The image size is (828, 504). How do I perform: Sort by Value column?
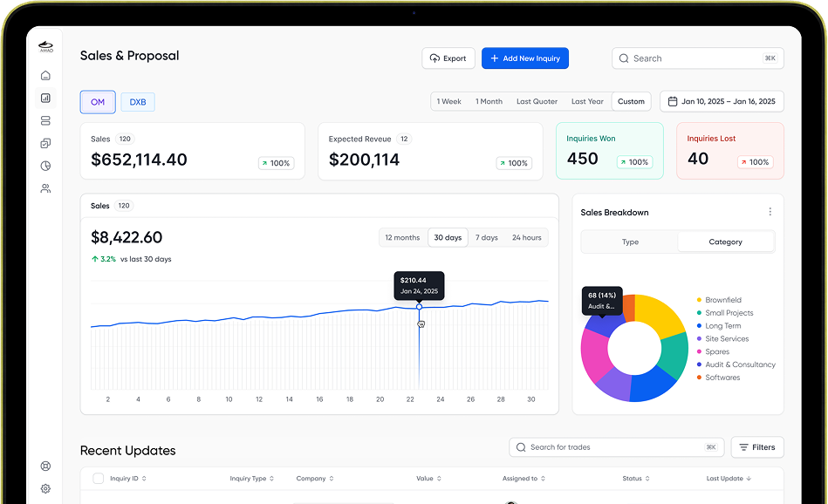428,479
